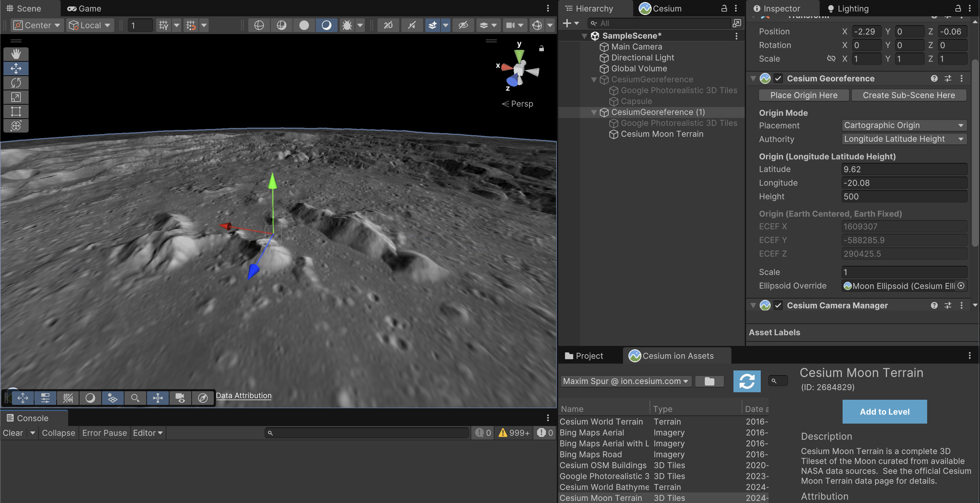
Task: Open the Local handle rotation dropdown
Action: coord(90,26)
